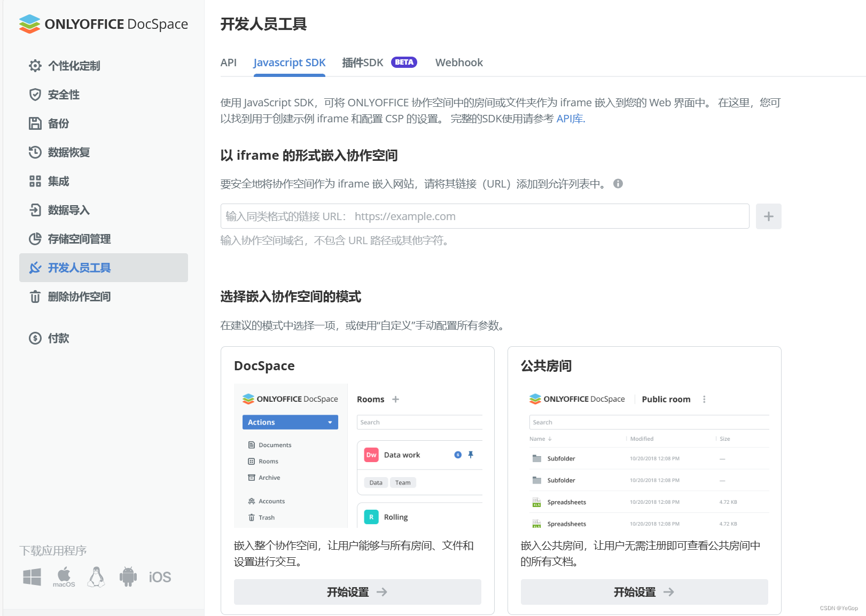This screenshot has height=616, width=866.
Task: Open the API库 link
Action: coord(571,119)
